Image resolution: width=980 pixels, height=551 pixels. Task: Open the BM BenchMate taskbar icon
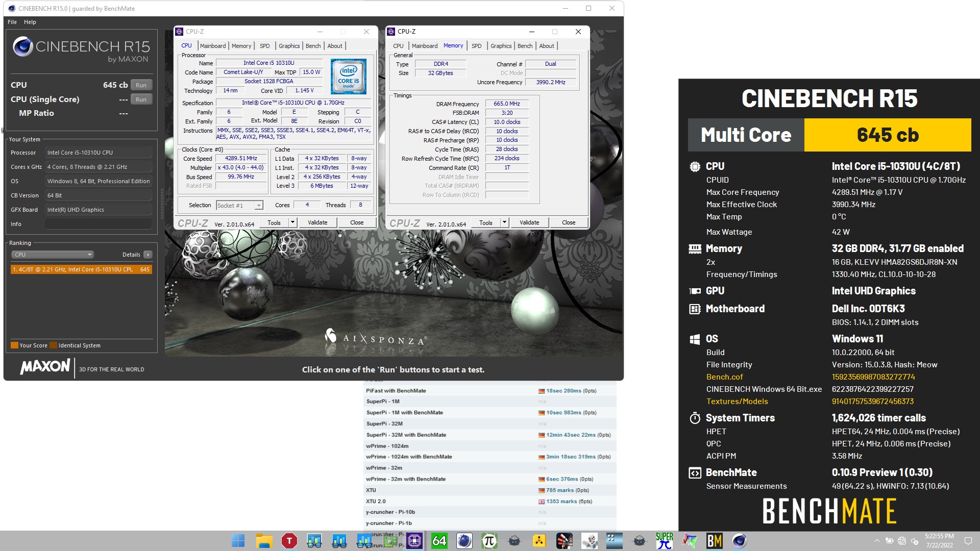714,541
